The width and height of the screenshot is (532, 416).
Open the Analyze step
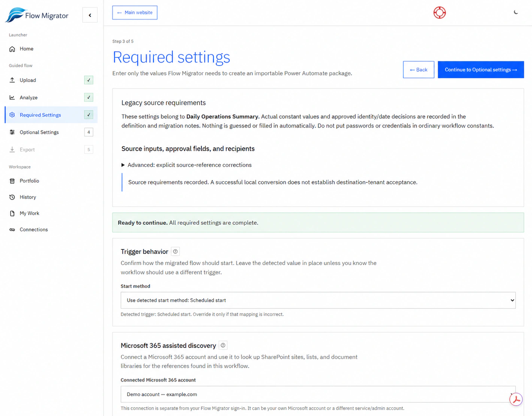[x=51, y=98]
